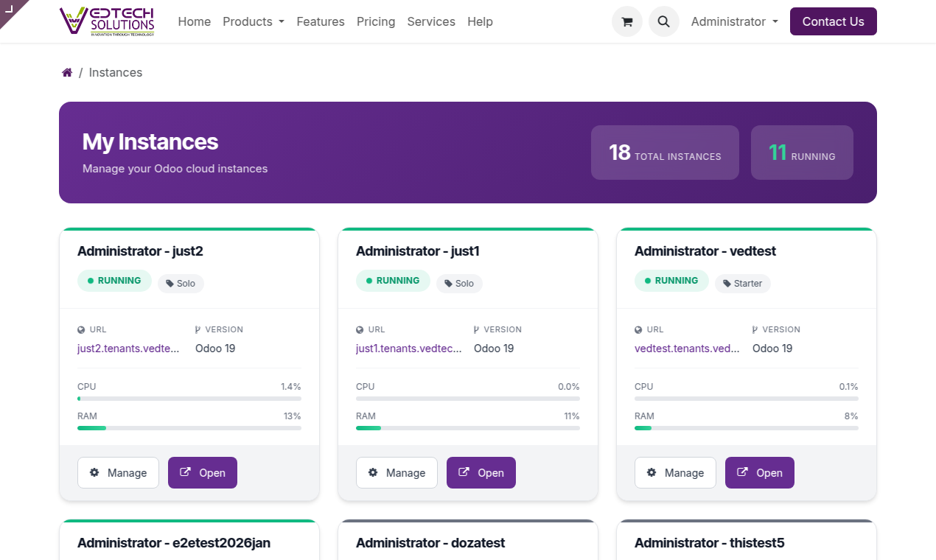The image size is (936, 560).
Task: Open the vedtest.tenants URL link
Action: 687,348
